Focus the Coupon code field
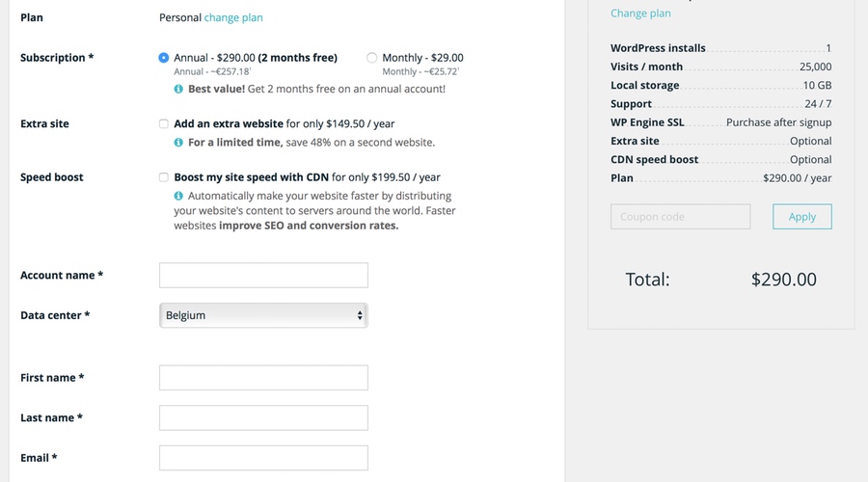The image size is (868, 482). pyautogui.click(x=680, y=217)
